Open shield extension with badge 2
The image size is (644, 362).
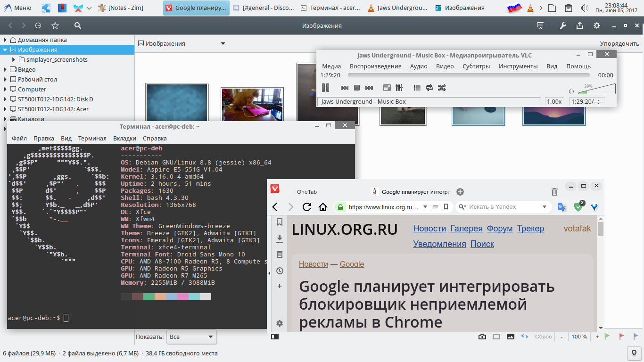[x=578, y=206]
